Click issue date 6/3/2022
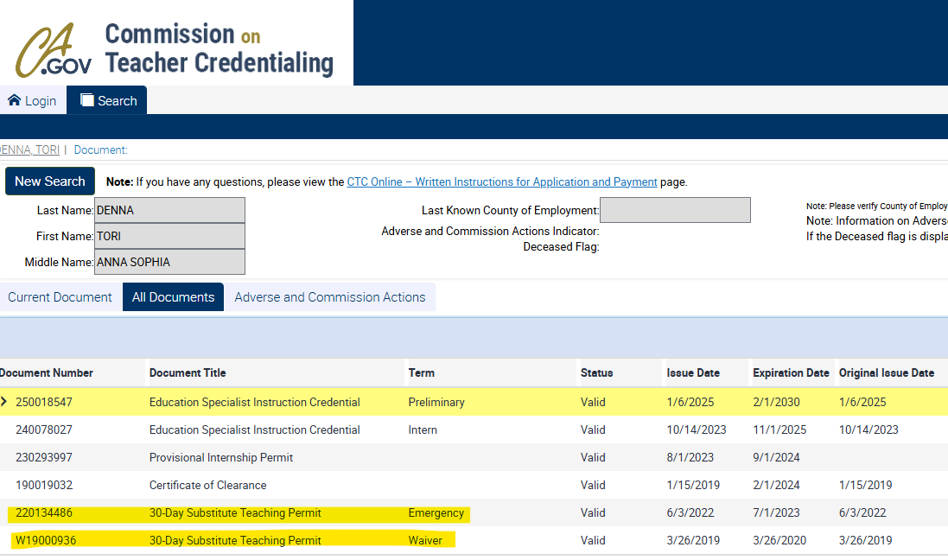Image resolution: width=948 pixels, height=560 pixels. [690, 512]
